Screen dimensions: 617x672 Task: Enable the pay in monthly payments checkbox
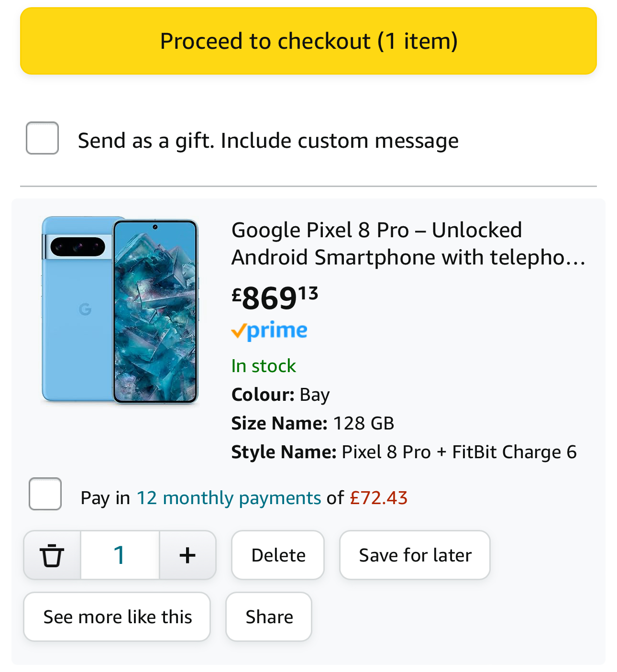pos(45,494)
